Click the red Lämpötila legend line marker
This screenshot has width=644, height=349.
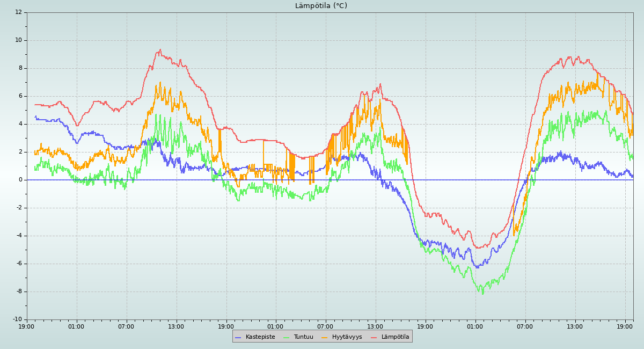click(x=374, y=337)
